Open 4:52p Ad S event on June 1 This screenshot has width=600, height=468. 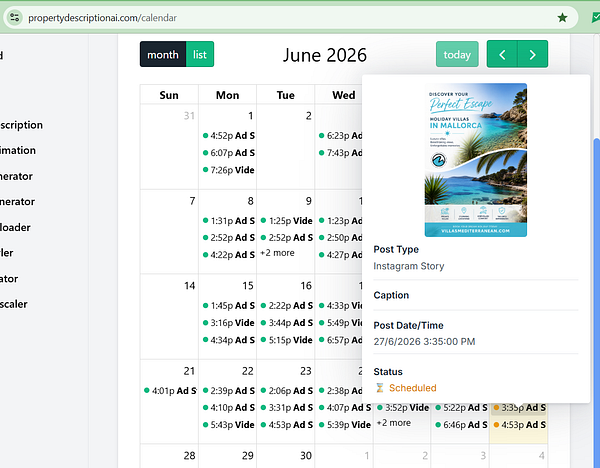[228, 135]
